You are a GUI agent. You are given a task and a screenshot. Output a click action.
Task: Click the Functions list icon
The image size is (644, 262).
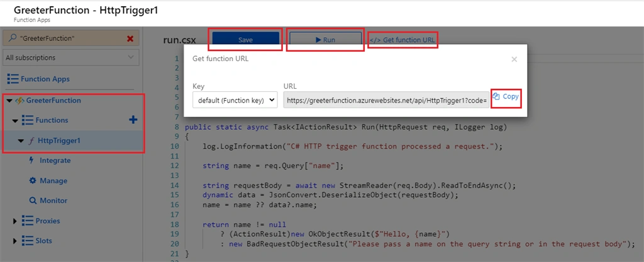pos(28,120)
